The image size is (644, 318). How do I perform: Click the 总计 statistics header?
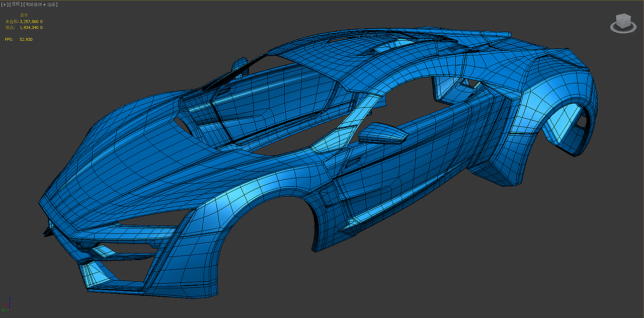(x=24, y=15)
